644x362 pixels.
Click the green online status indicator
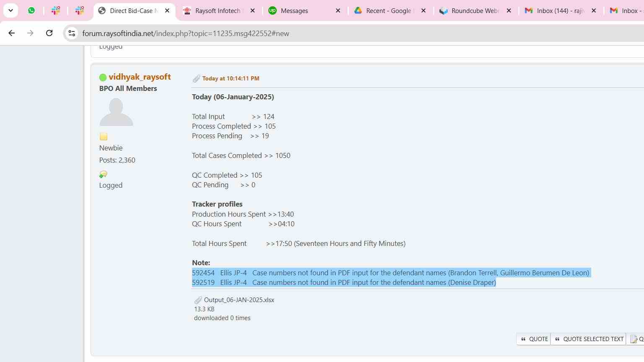[x=103, y=77]
